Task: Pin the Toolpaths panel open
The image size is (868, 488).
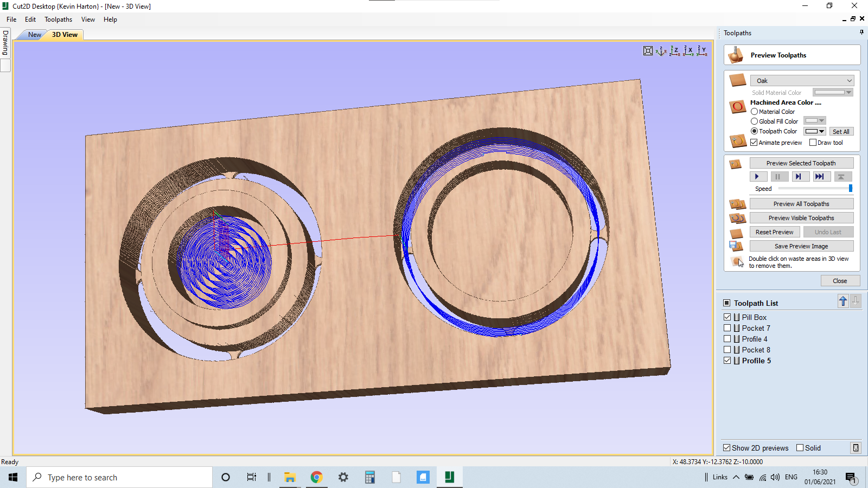Action: point(860,32)
